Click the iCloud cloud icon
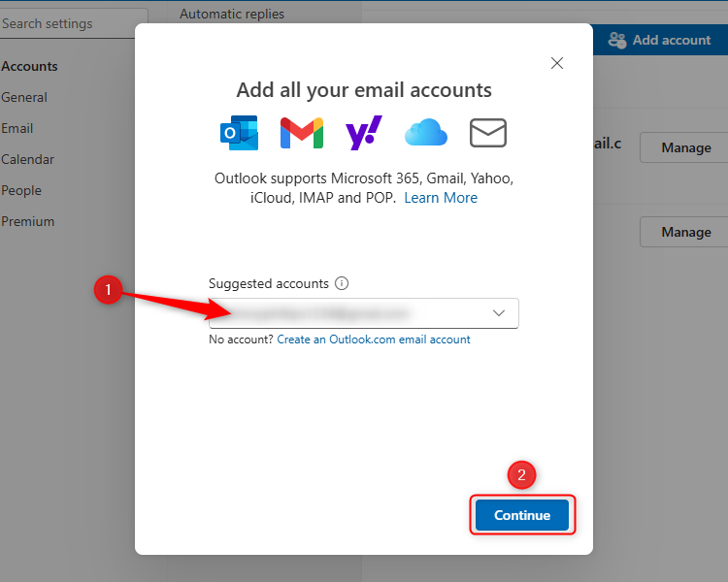 point(426,132)
